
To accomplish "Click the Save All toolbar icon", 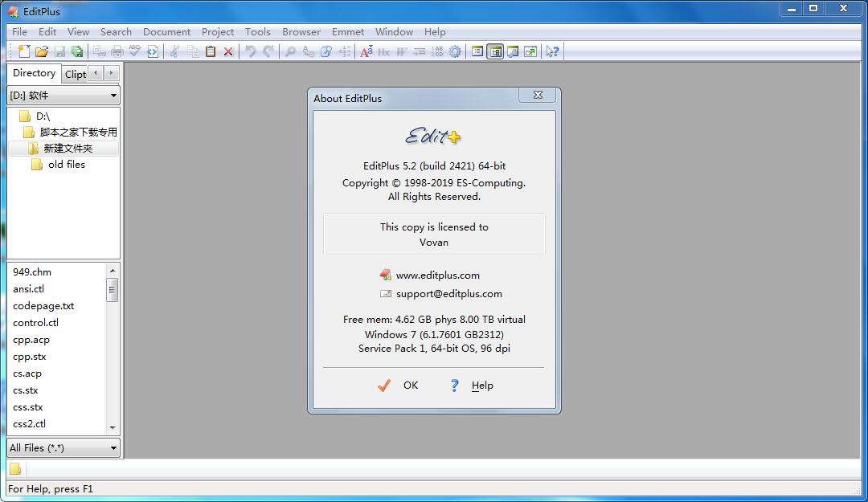I will (77, 51).
